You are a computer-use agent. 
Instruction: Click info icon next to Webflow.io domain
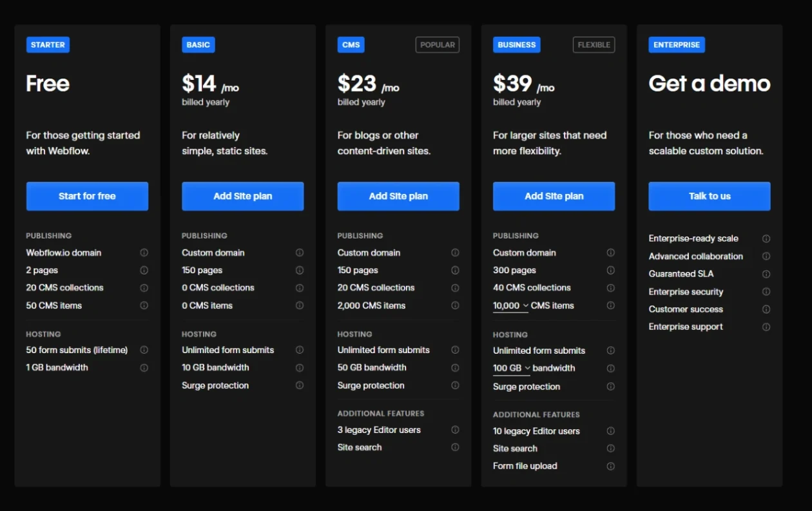coord(144,253)
